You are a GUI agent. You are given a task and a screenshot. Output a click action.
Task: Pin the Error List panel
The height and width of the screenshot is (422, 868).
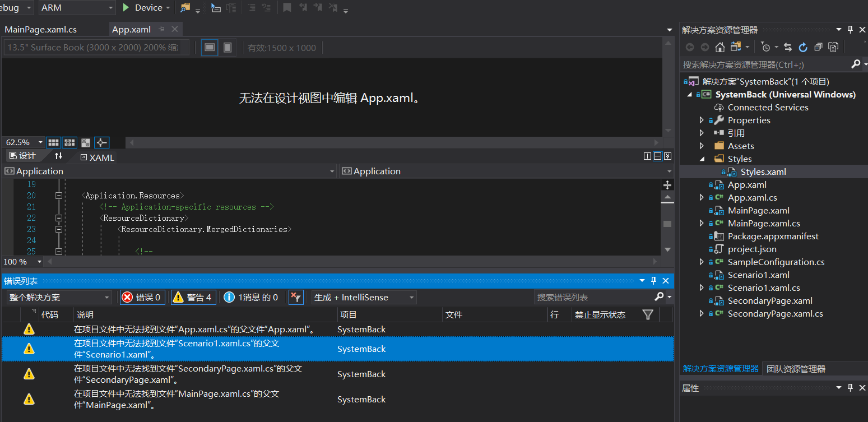[x=653, y=281]
